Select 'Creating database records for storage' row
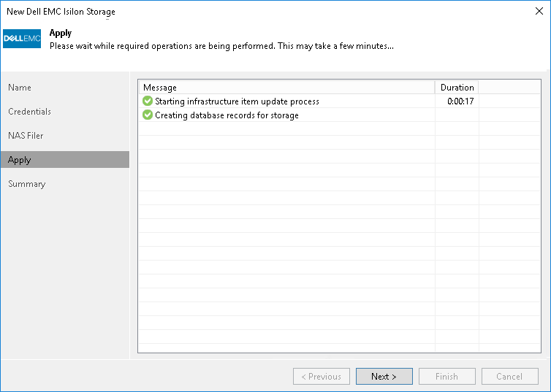 pos(340,115)
